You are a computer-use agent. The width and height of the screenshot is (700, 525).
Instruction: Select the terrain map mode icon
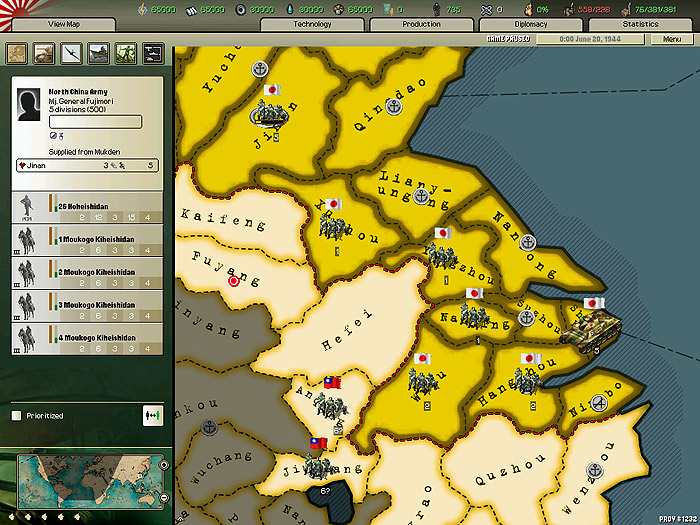coord(18,53)
